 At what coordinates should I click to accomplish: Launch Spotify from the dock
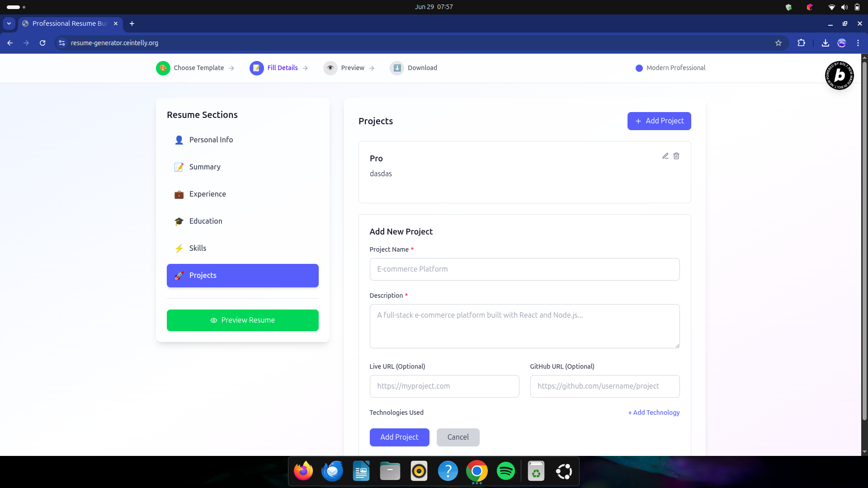[505, 471]
